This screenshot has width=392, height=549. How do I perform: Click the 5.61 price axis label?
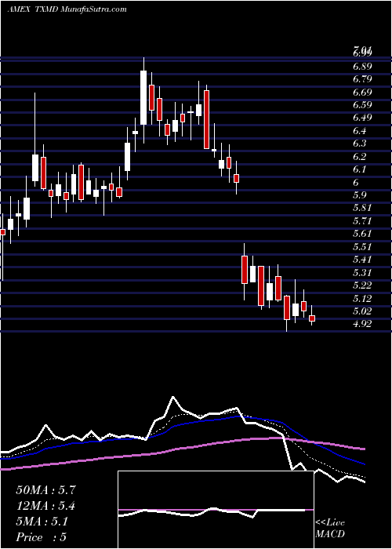pyautogui.click(x=362, y=234)
